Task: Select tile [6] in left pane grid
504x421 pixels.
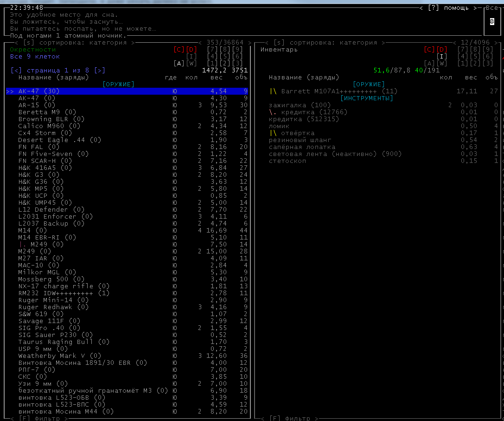Action: pos(237,56)
